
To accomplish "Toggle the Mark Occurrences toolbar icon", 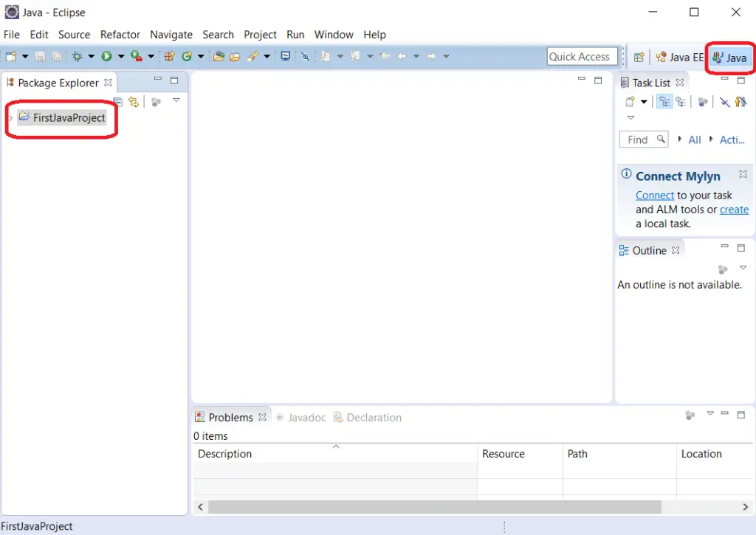I will coord(305,56).
